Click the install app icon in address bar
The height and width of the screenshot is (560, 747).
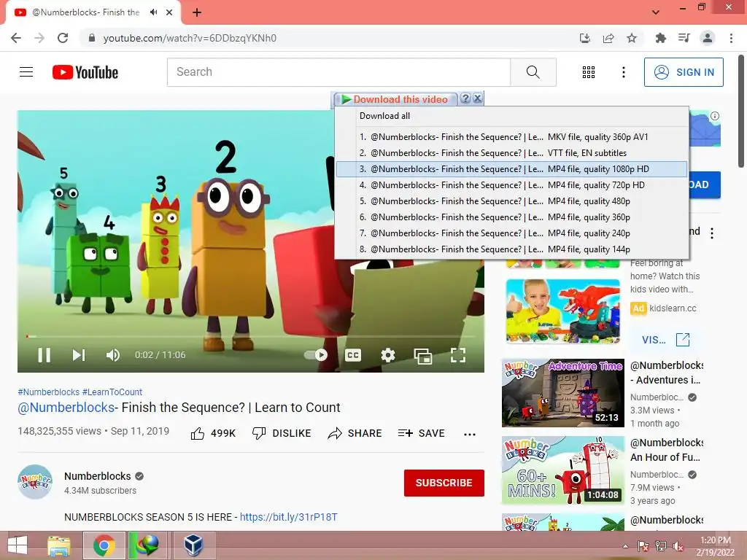click(585, 38)
